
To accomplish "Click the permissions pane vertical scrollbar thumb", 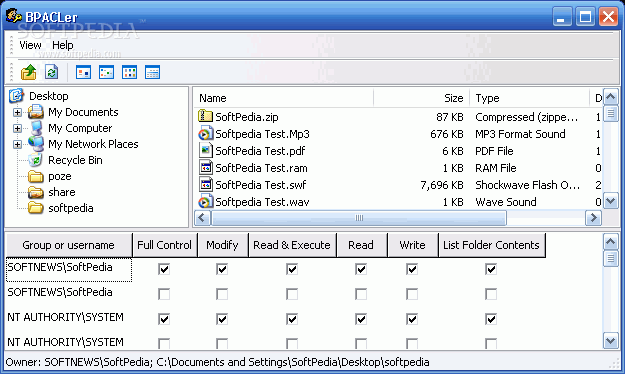I will 611,258.
